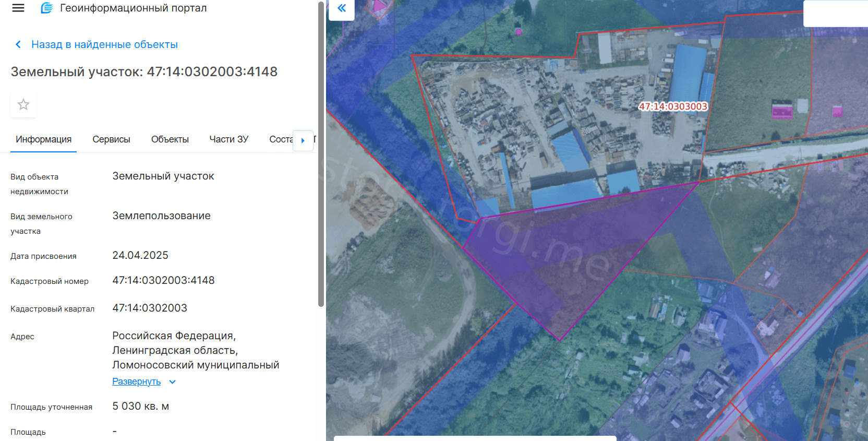Click the partially hidden Состав tab
Screen dimensions: 868x441
tap(281, 139)
